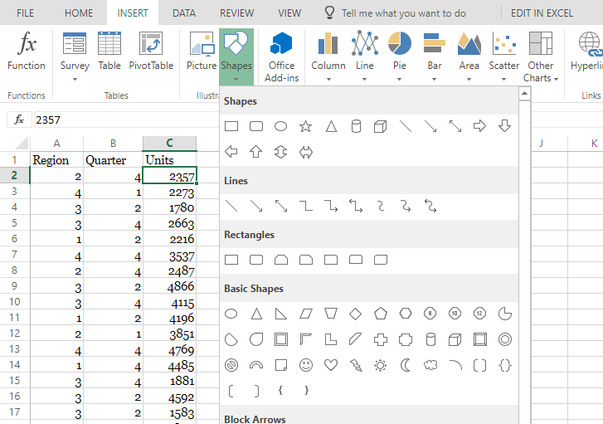Viewport: 603px width, 424px height.
Task: Select the donut basic shape
Action: point(505,339)
